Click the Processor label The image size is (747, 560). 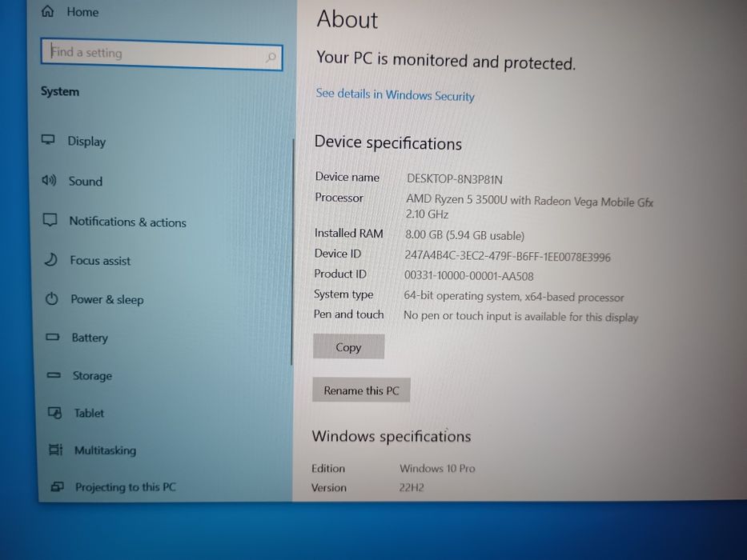coord(339,198)
